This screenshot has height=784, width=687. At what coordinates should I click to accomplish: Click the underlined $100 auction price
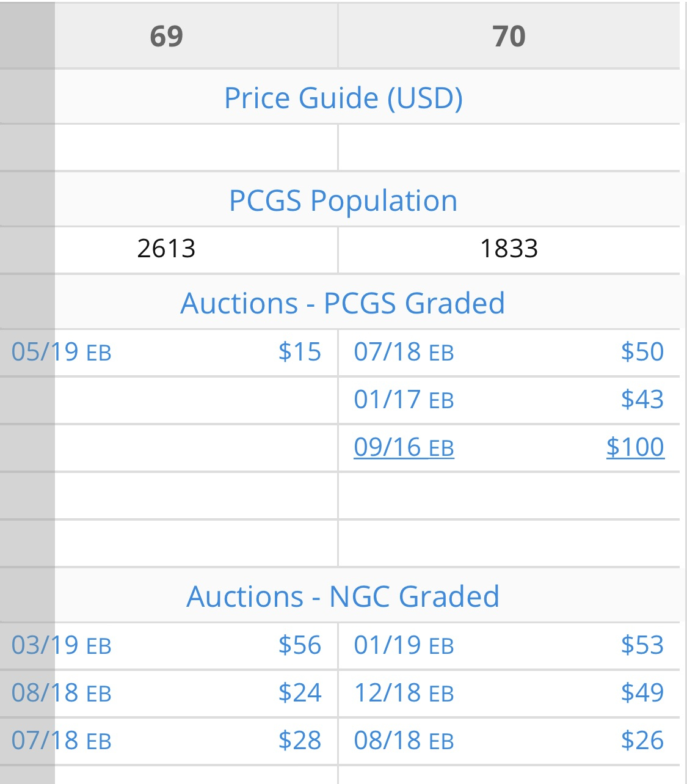(635, 448)
